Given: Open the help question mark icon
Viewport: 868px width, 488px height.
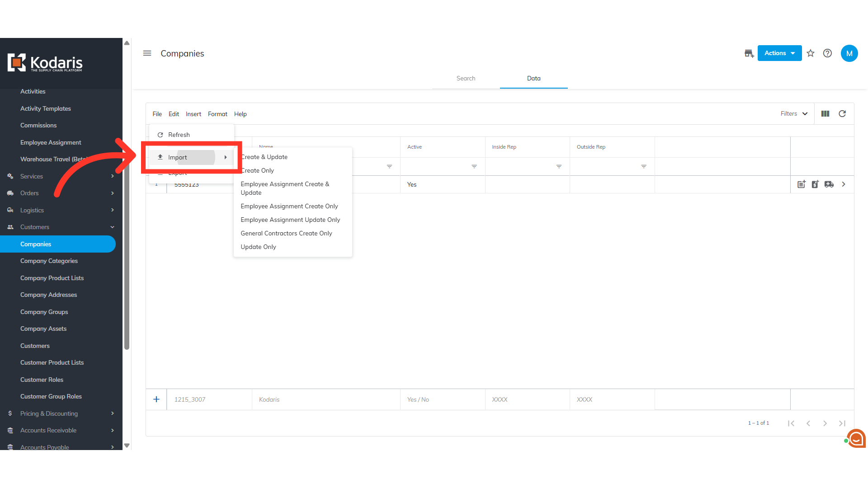Looking at the screenshot, I should (x=827, y=53).
